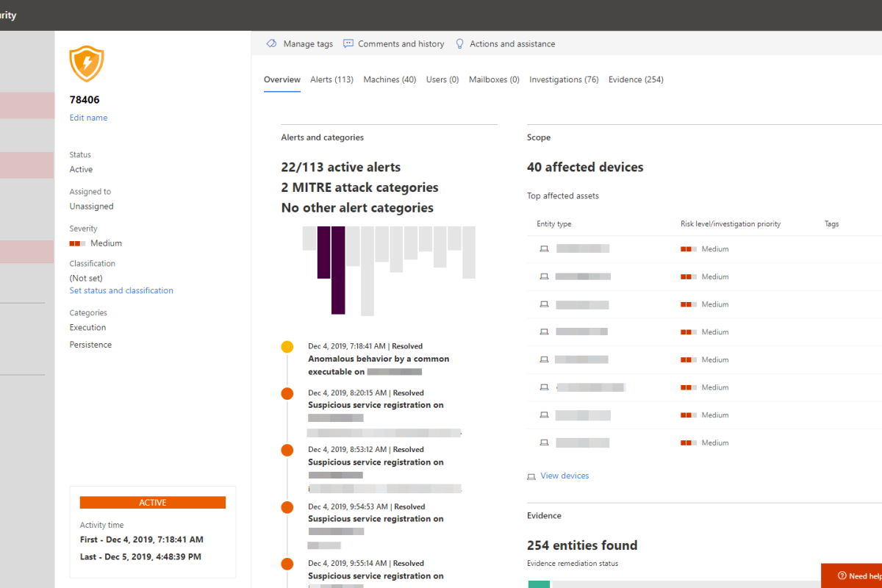Click the yellow timeline marker at 7:18:41 AM
This screenshot has width=882, height=588.
(x=287, y=347)
